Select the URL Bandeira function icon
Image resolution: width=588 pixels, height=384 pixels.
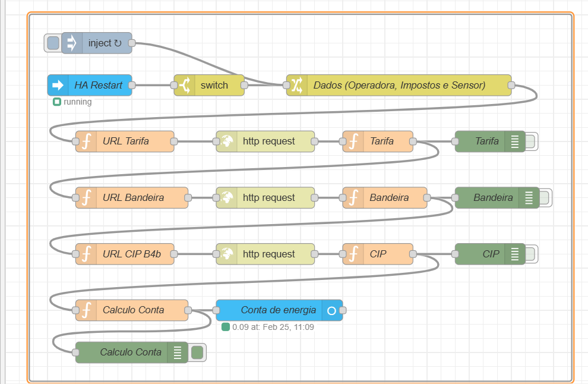pos(86,198)
